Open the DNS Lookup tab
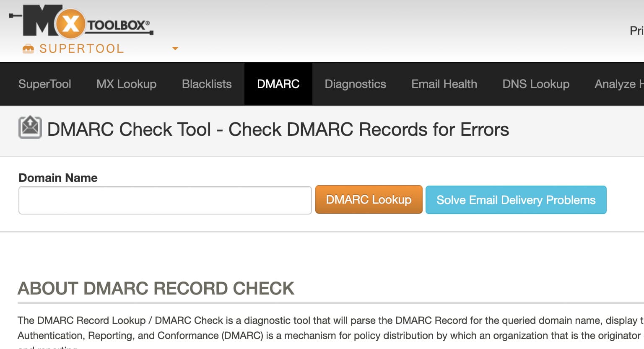644x349 pixels. coord(536,84)
